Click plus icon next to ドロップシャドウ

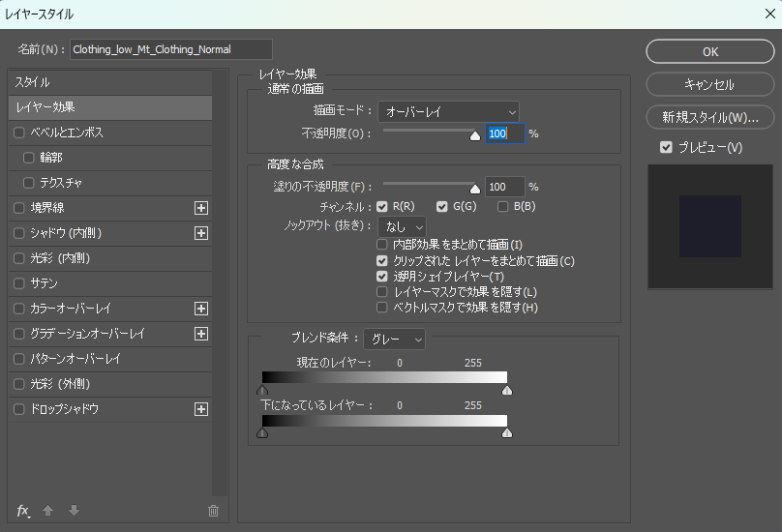click(201, 409)
